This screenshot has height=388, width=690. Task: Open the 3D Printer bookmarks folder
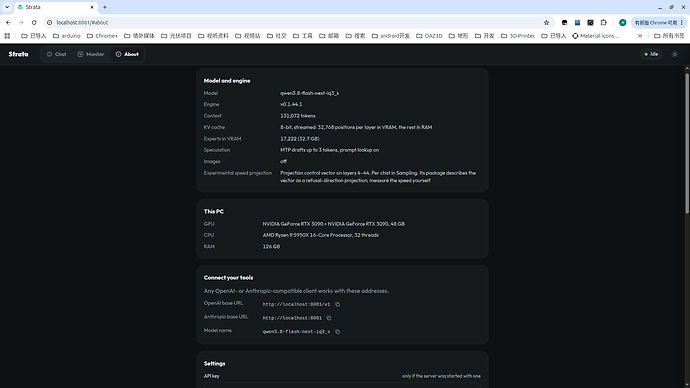(x=518, y=36)
